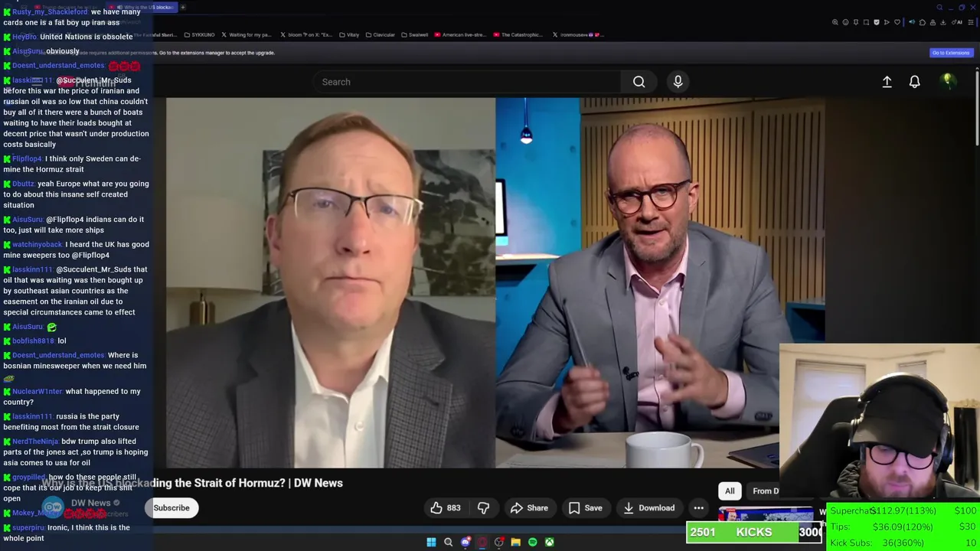Open browser profile person icon

(x=933, y=22)
